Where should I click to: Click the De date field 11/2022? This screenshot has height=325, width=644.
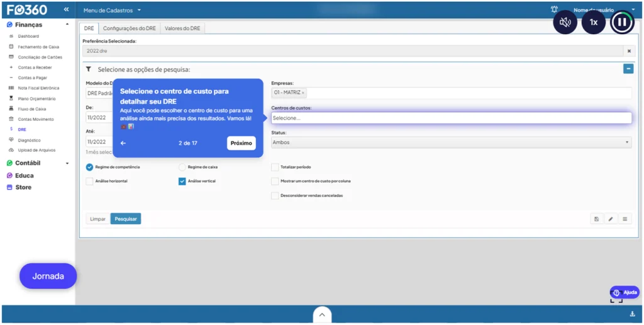pyautogui.click(x=99, y=118)
